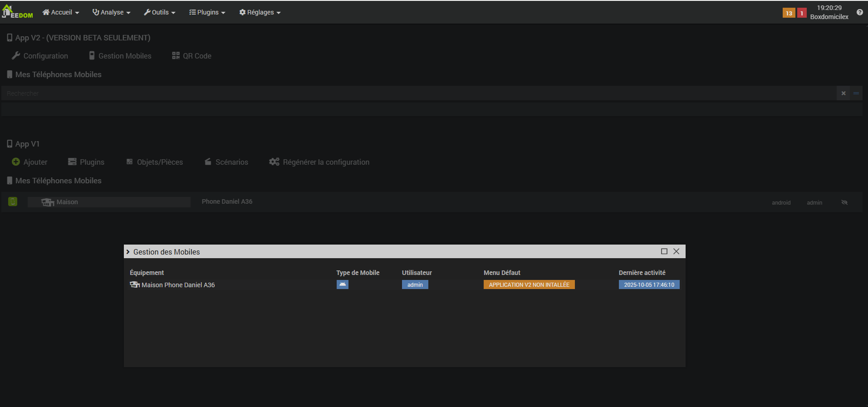Click the Configuration wrench button

(40, 56)
